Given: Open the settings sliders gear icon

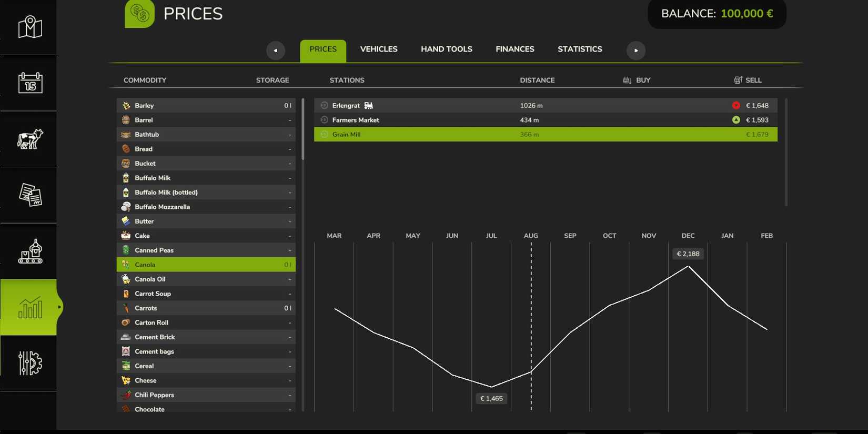Looking at the screenshot, I should point(30,363).
